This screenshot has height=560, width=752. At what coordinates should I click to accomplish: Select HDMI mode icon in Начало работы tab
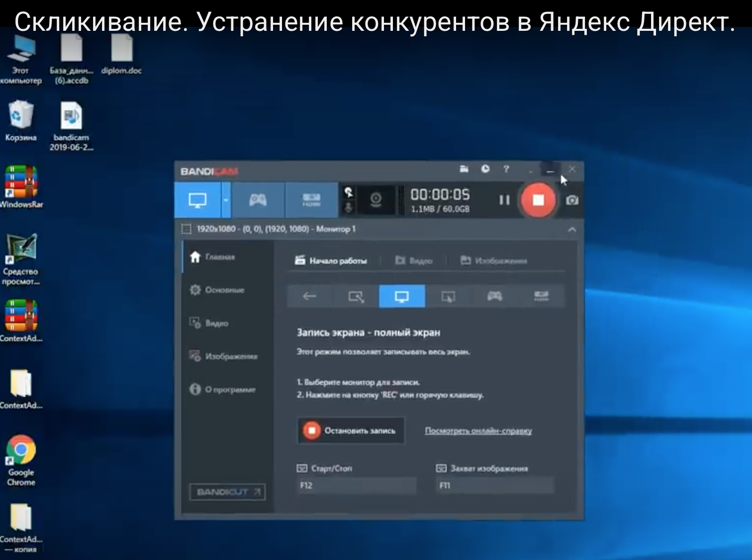(x=541, y=296)
